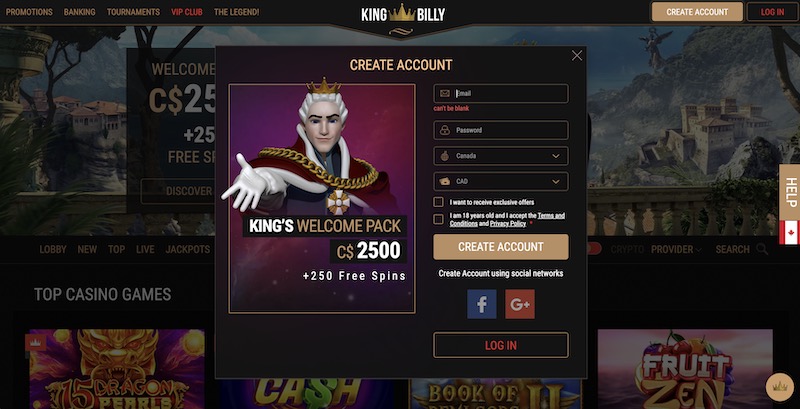Open the crown chat bubble icon
The width and height of the screenshot is (800, 409).
(780, 387)
